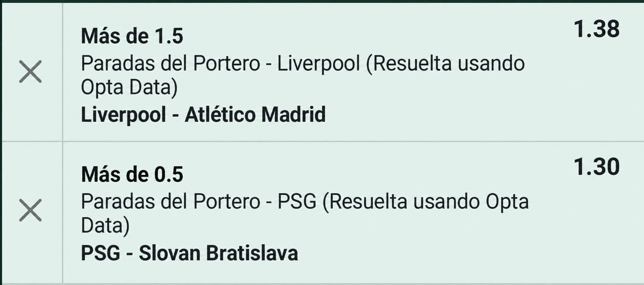Click the bold 'Slovan Bratislava' team name
The width and height of the screenshot is (644, 285).
point(218,253)
